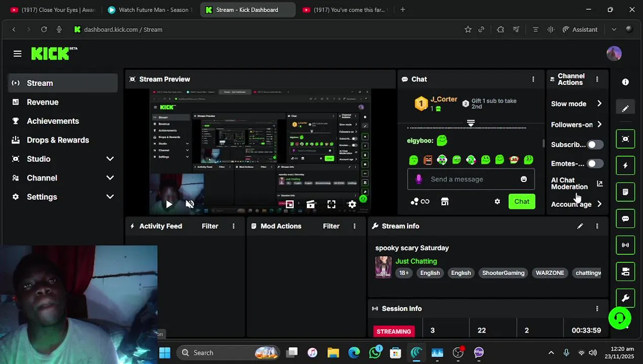Expand the Channel sidebar section

pos(110,178)
